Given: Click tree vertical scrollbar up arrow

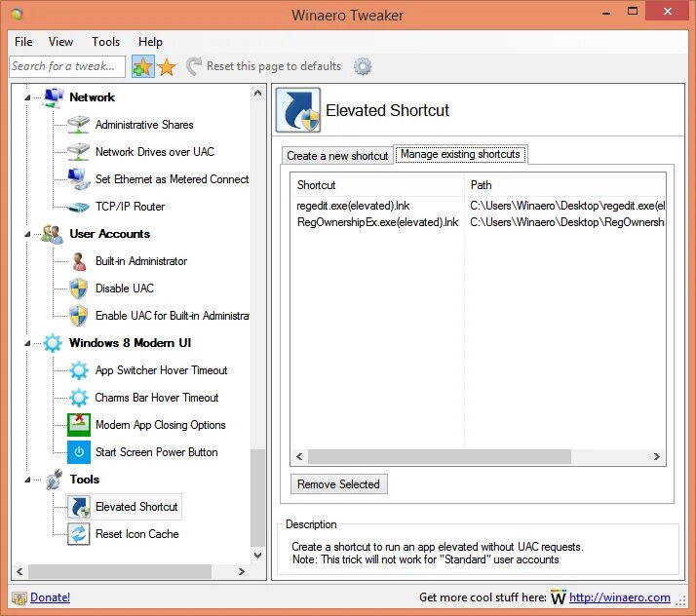Looking at the screenshot, I should pos(258,94).
